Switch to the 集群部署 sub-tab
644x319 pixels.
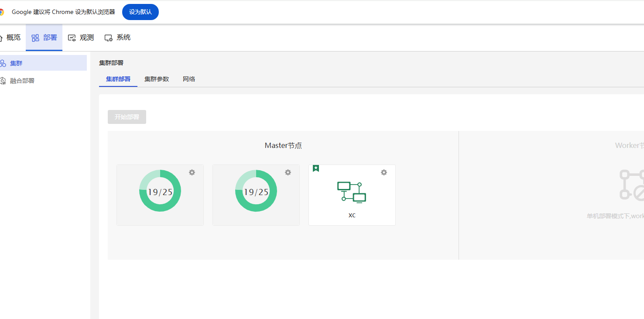coord(118,79)
